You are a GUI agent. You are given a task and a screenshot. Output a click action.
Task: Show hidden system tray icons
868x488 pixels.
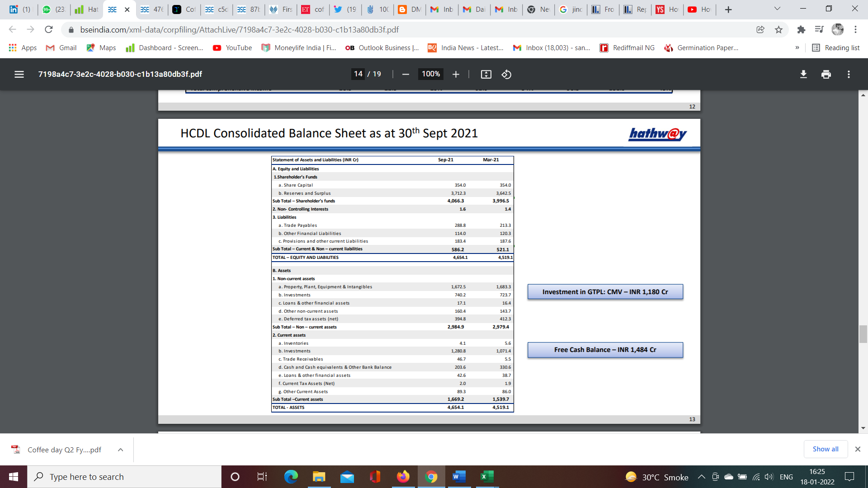[701, 477]
